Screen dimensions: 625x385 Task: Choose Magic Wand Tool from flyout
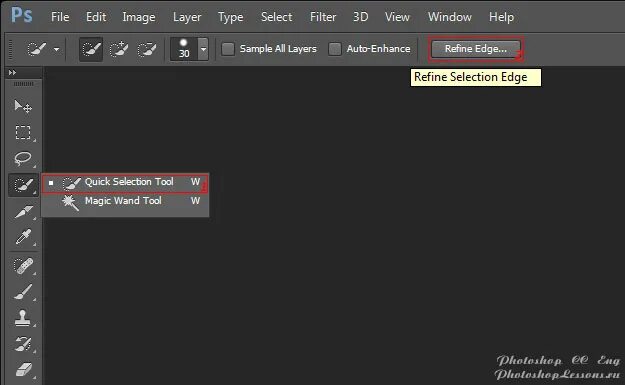coord(125,201)
